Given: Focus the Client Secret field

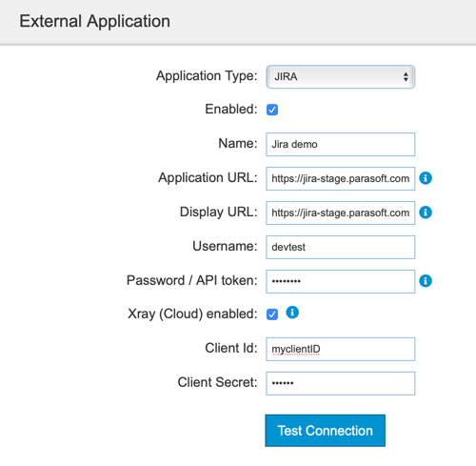Looking at the screenshot, I should pos(341,383).
